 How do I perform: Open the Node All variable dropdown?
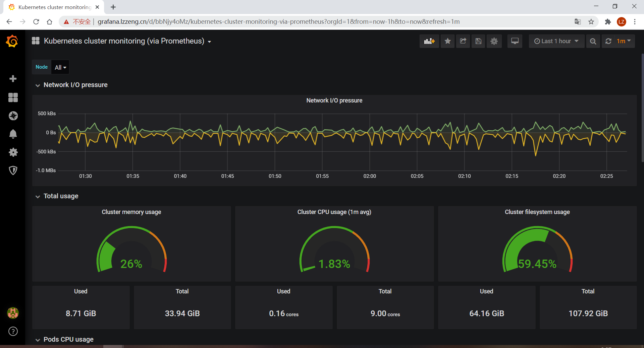pyautogui.click(x=60, y=67)
